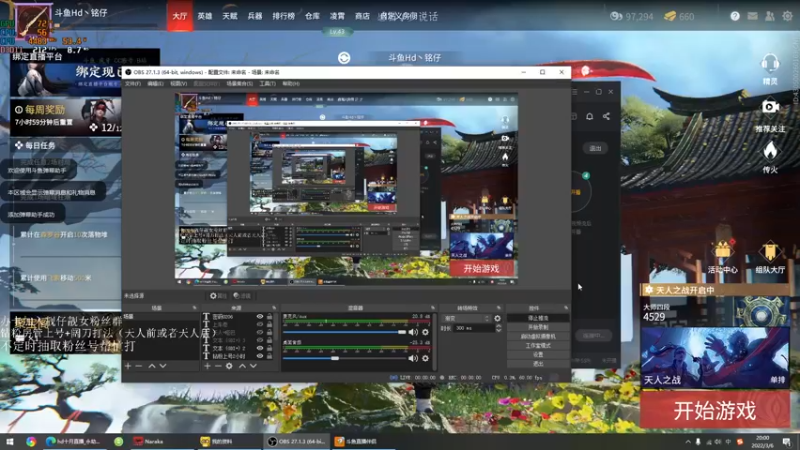Toggle eye visibility for 密码0206 source
800x450 pixels.
(x=260, y=316)
